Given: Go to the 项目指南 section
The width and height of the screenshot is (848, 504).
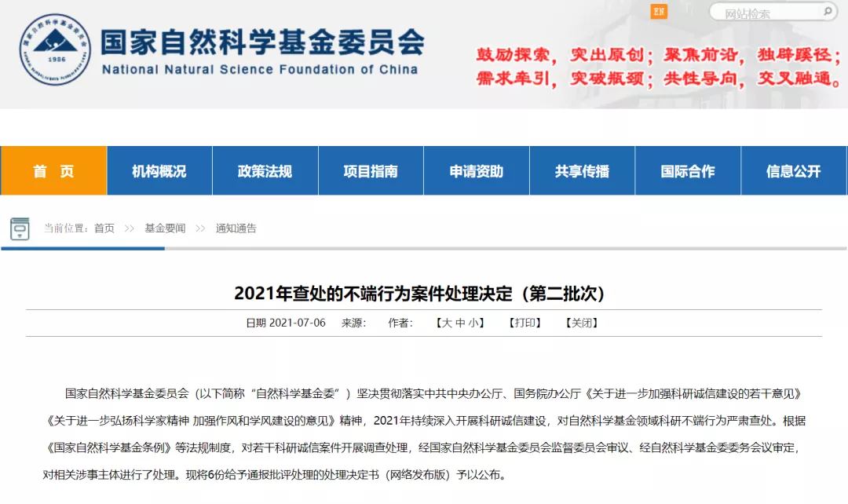Looking at the screenshot, I should click(371, 171).
